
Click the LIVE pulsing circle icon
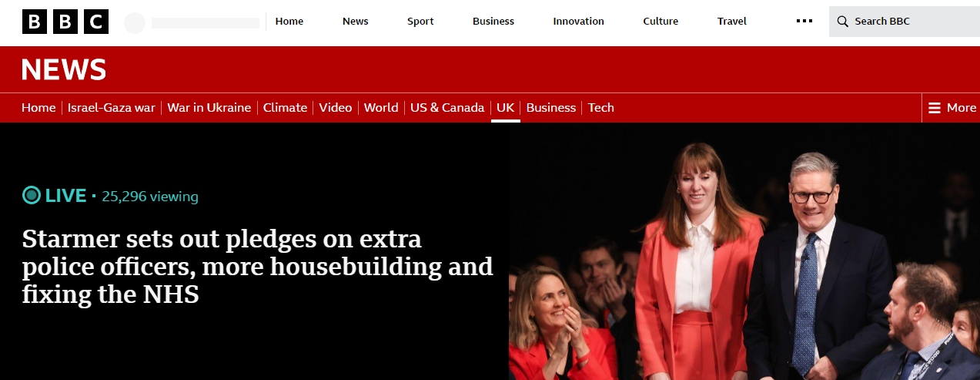click(x=32, y=196)
